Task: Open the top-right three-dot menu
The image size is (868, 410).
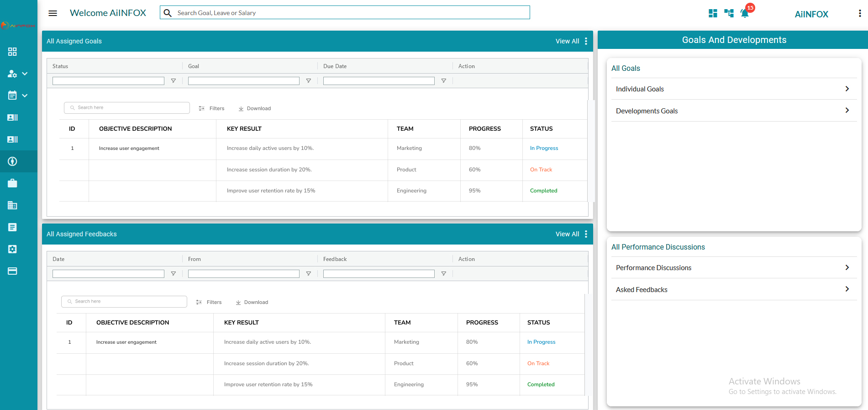Action: 860,13
